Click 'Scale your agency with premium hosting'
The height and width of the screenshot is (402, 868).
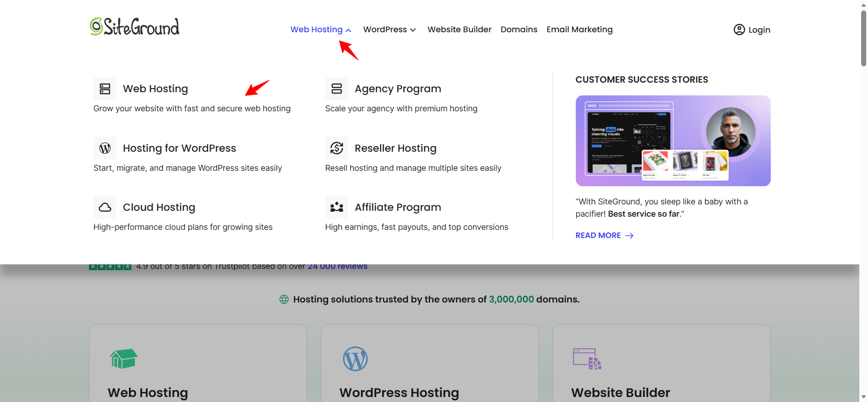pyautogui.click(x=401, y=109)
